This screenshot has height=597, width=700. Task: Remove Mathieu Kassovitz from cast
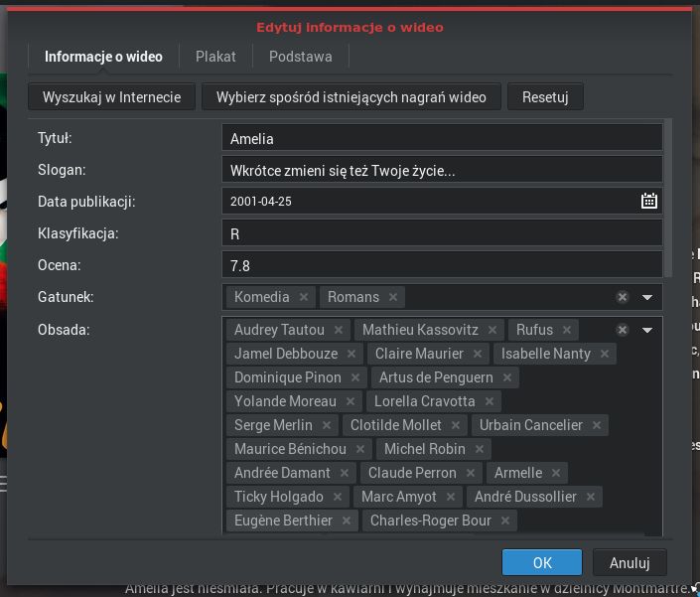tap(491, 330)
